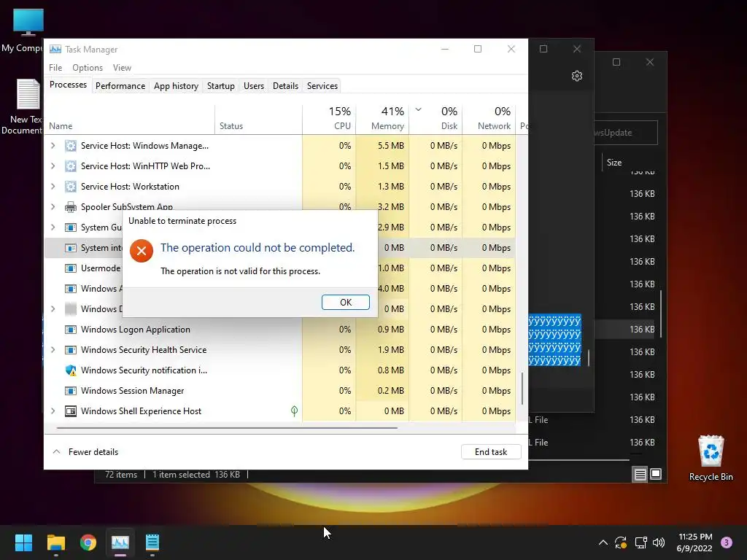Switch to the Users tab
The image size is (747, 560).
(x=253, y=86)
